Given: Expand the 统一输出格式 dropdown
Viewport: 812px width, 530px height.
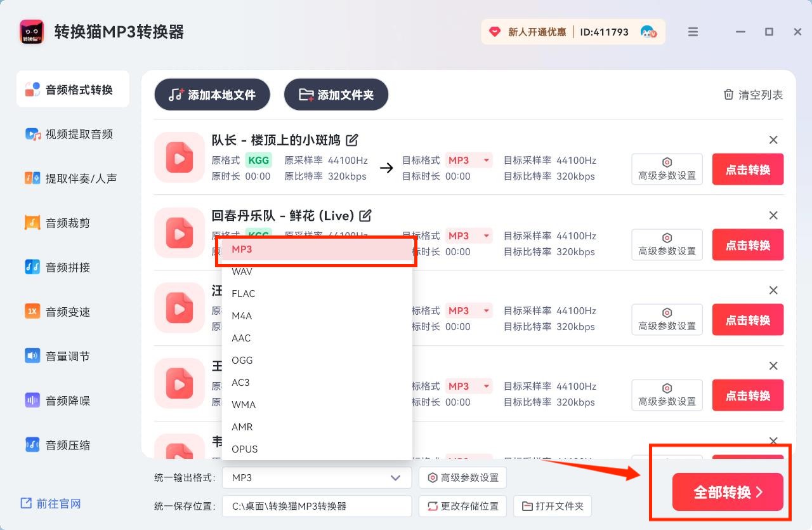Looking at the screenshot, I should coord(317,478).
